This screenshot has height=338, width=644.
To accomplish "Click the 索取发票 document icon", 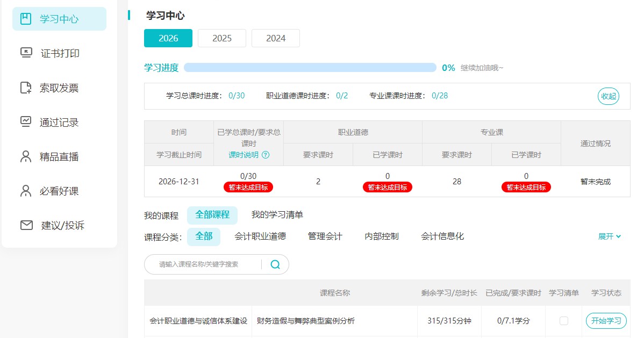I will click(x=26, y=88).
